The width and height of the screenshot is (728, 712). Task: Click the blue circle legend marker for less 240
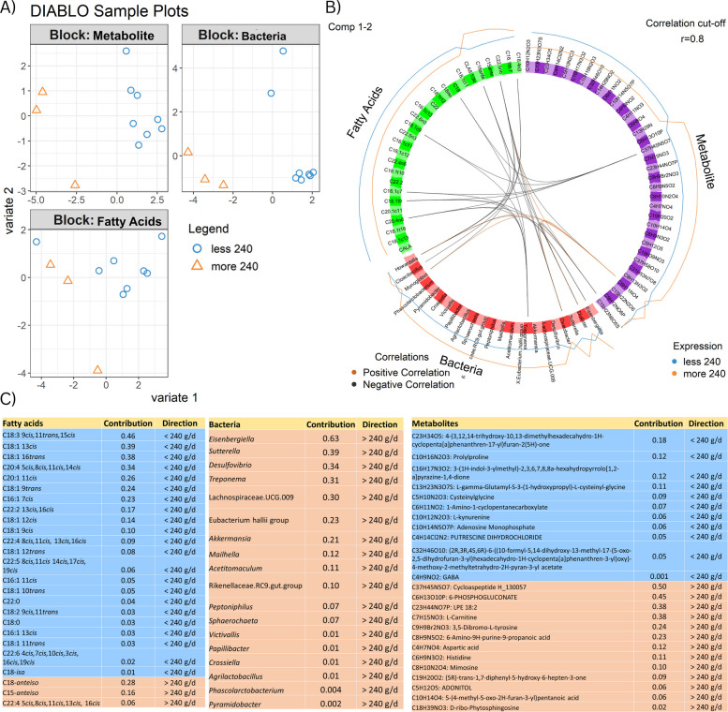197,248
